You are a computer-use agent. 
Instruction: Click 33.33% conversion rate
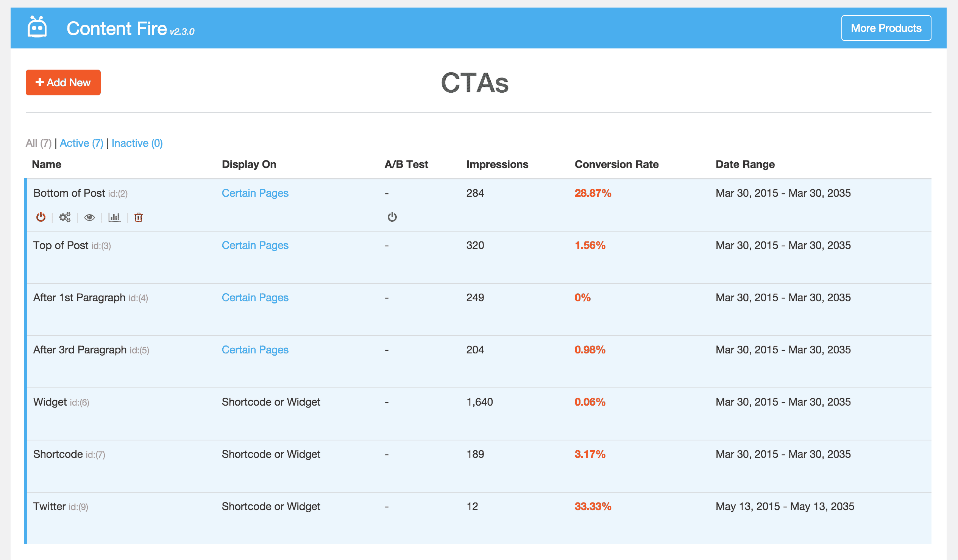pos(593,506)
